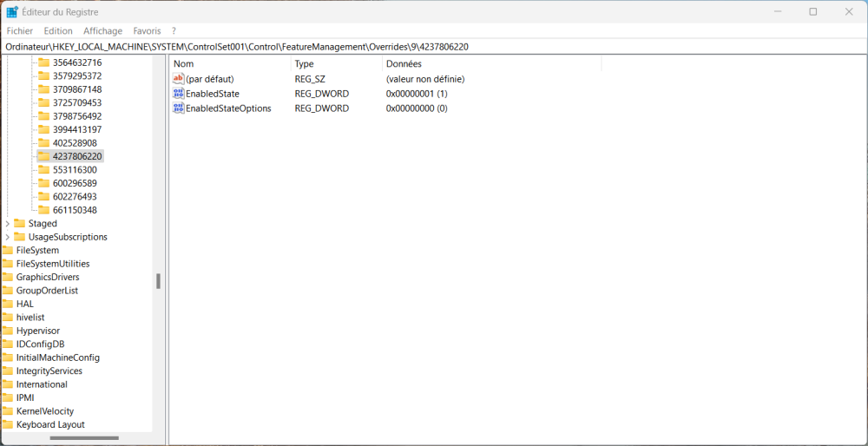Select the folder icon of key 3798756492
The height and width of the screenshot is (446, 868).
tap(43, 116)
